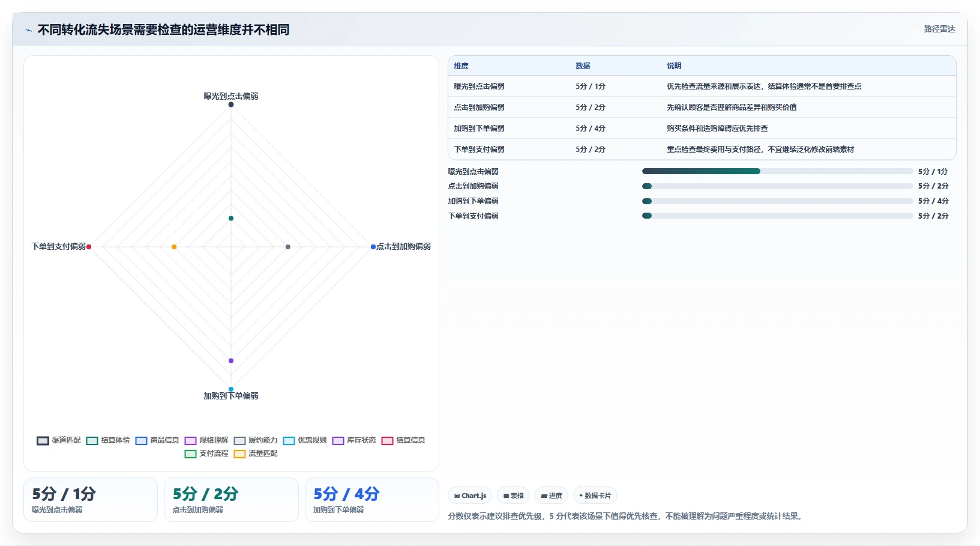Click the cyan point above 加购到下单偏弱 label
This screenshot has width=980, height=546.
(231, 389)
